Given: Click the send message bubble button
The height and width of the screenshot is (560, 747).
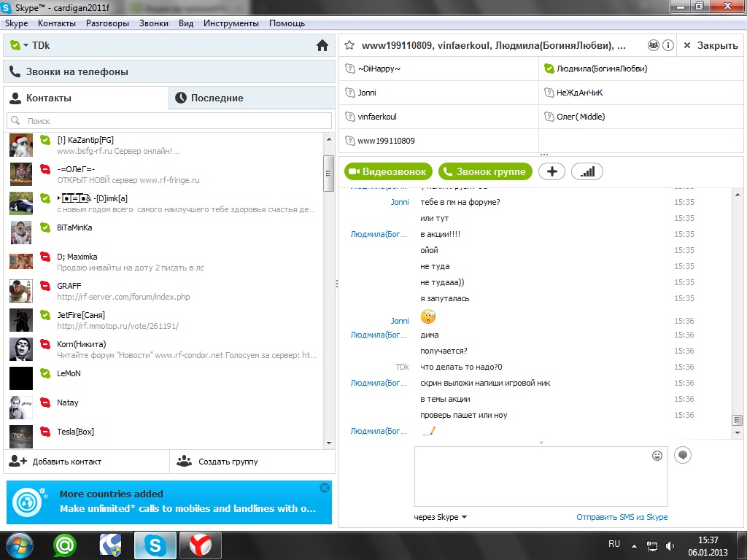Looking at the screenshot, I should point(683,455).
